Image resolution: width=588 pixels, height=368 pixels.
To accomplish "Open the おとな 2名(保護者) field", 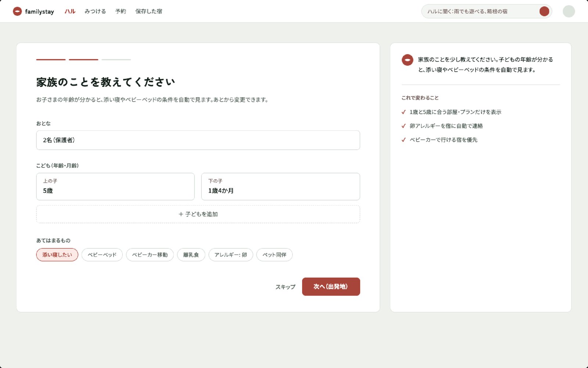I will point(198,140).
